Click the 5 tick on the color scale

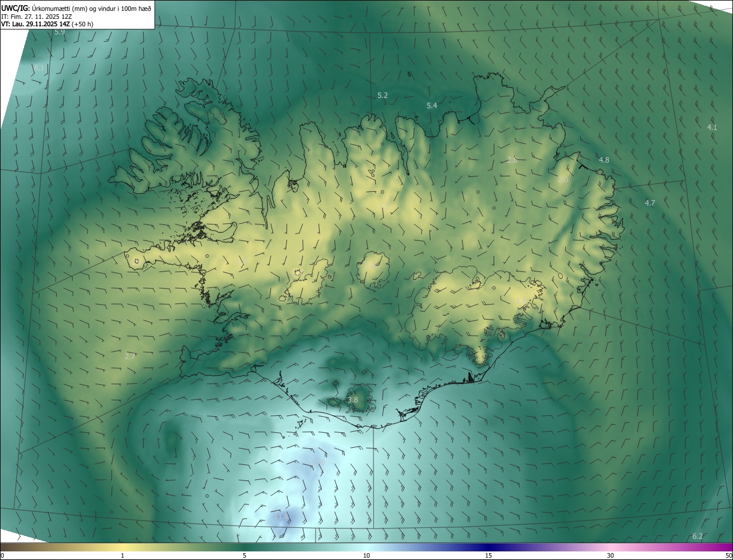click(x=245, y=555)
